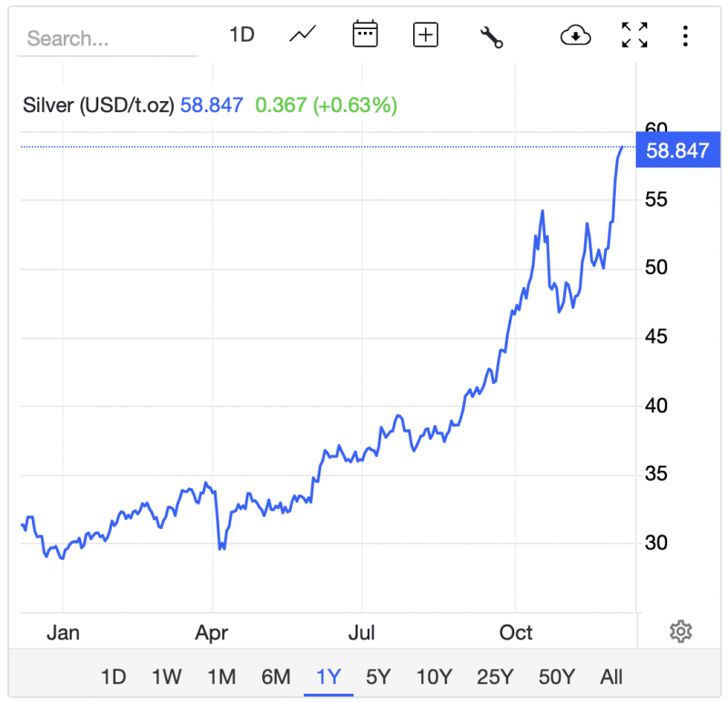Click the chart type line icon
Viewport: 728px width, 702px height.
(x=302, y=36)
